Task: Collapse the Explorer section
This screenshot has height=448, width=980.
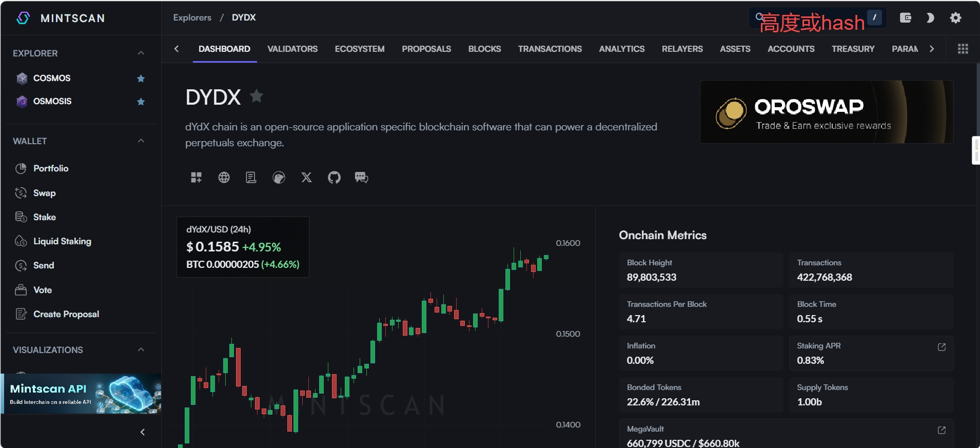Action: point(141,53)
